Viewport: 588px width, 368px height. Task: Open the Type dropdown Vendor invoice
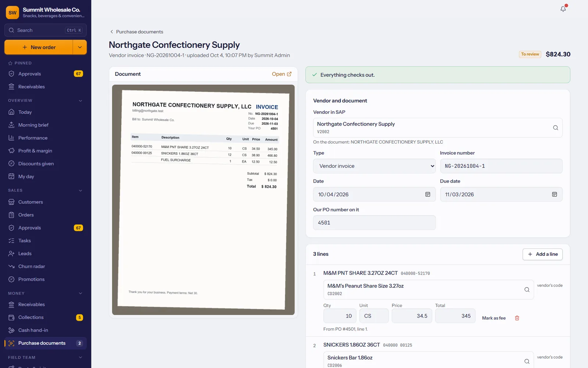374,166
